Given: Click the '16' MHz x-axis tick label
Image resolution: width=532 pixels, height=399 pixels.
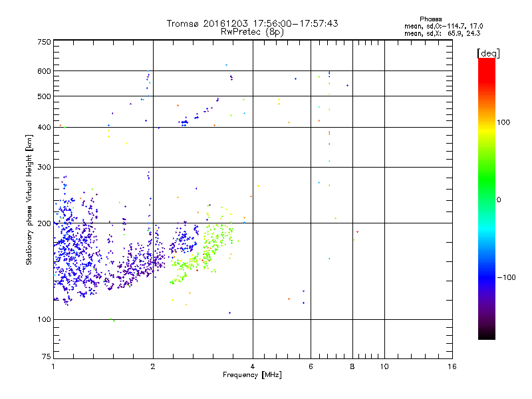Looking at the screenshot, I should (452, 367).
